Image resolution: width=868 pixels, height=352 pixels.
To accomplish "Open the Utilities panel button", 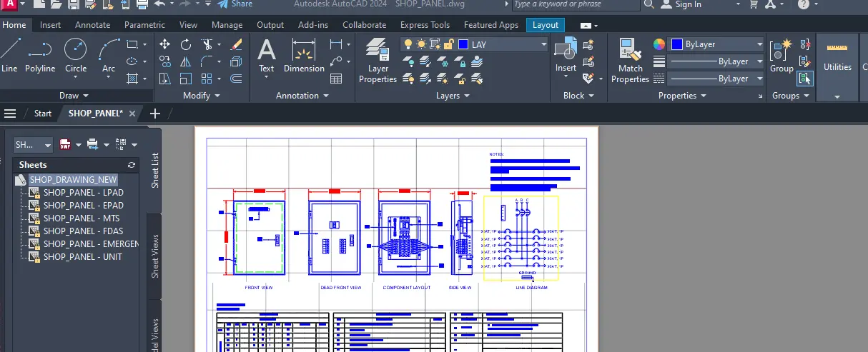I will (x=837, y=68).
